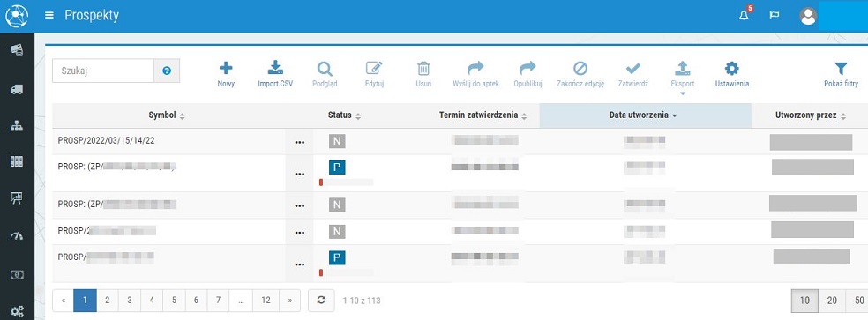
Task: Click Zakończ edycję toolbar button
Action: 580,75
